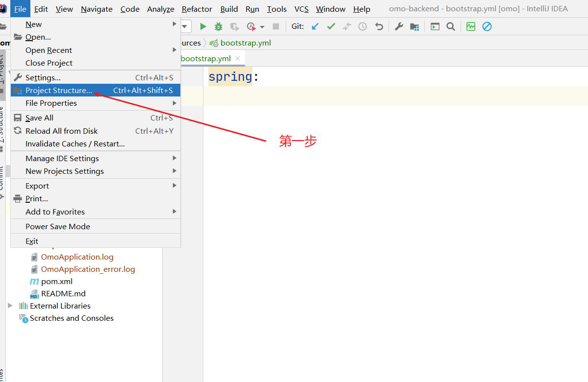Viewport: 588px width, 382px height.
Task: Open the profiler run options arrow
Action: (x=262, y=27)
